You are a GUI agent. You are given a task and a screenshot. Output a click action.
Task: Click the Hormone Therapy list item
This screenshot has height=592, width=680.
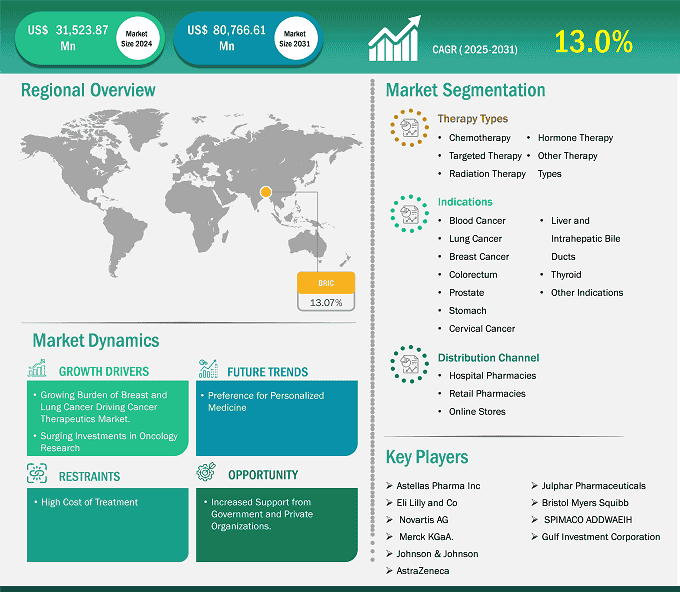tap(575, 137)
